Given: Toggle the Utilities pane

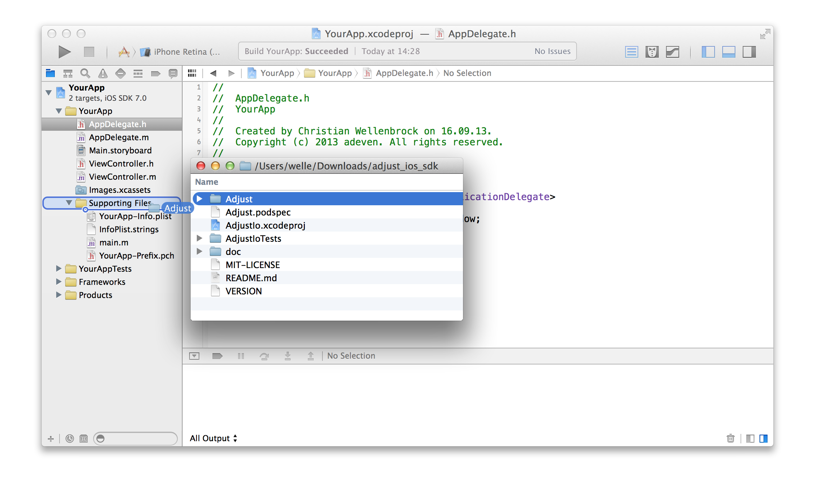Looking at the screenshot, I should click(x=749, y=52).
